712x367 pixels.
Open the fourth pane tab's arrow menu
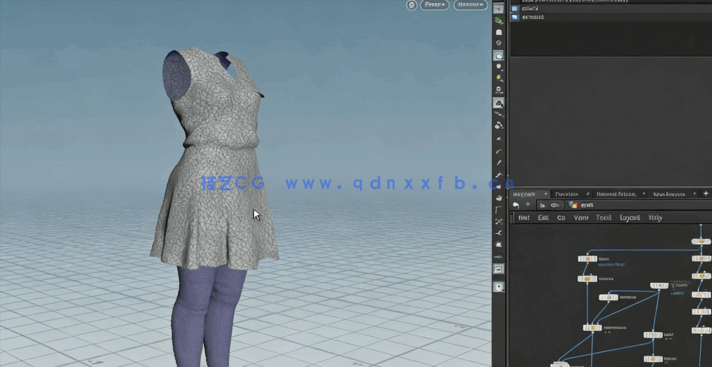click(694, 194)
